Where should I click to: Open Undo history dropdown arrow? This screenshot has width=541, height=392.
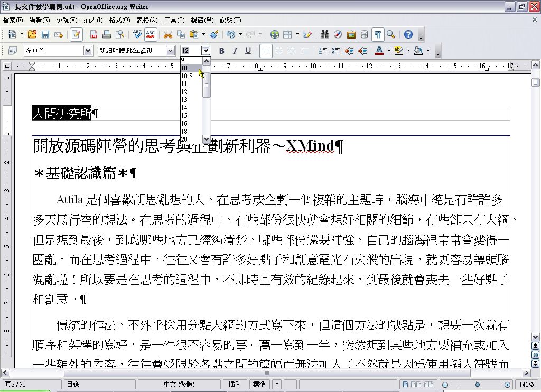[240, 34]
